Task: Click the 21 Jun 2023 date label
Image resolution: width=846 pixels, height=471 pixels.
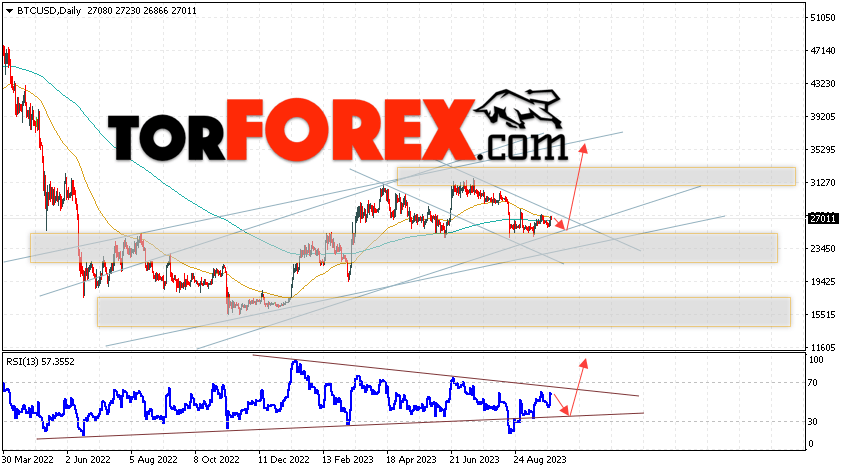Action: click(475, 460)
